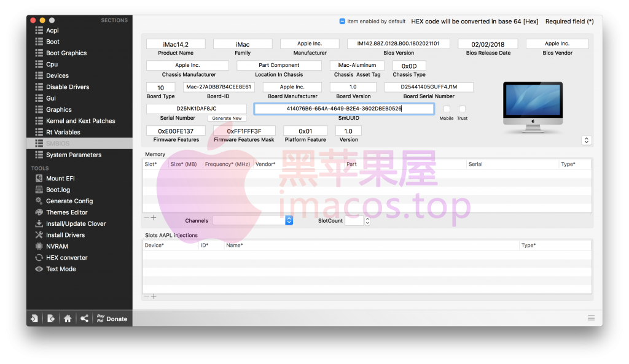Click the share icon in bottom bar
Image resolution: width=629 pixels, height=364 pixels.
[84, 319]
